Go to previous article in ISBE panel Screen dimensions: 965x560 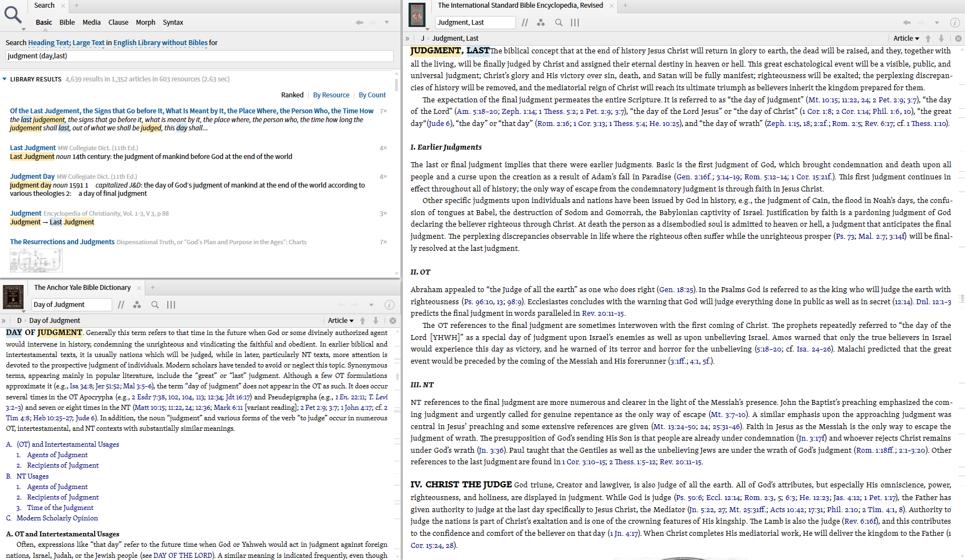928,39
